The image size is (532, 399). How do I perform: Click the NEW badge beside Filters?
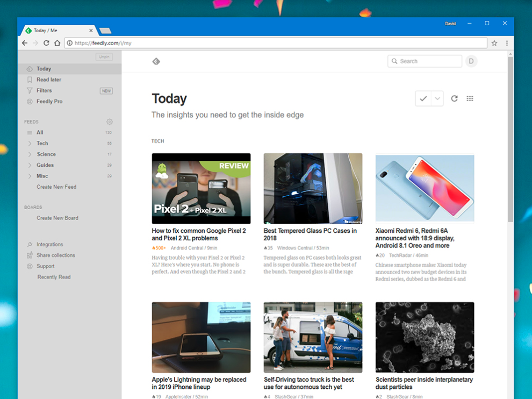point(106,91)
